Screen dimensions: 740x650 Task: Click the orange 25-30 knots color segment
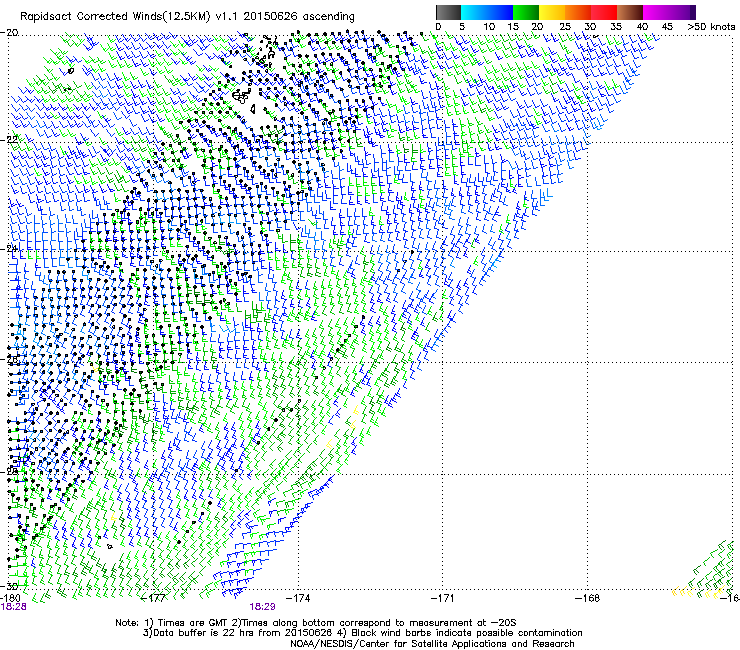(578, 12)
